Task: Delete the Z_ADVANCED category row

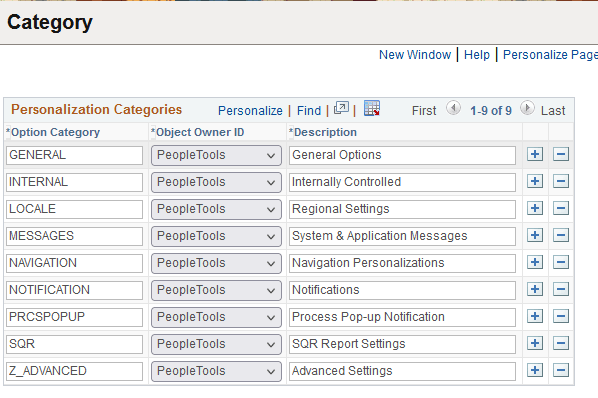Action: tap(561, 370)
